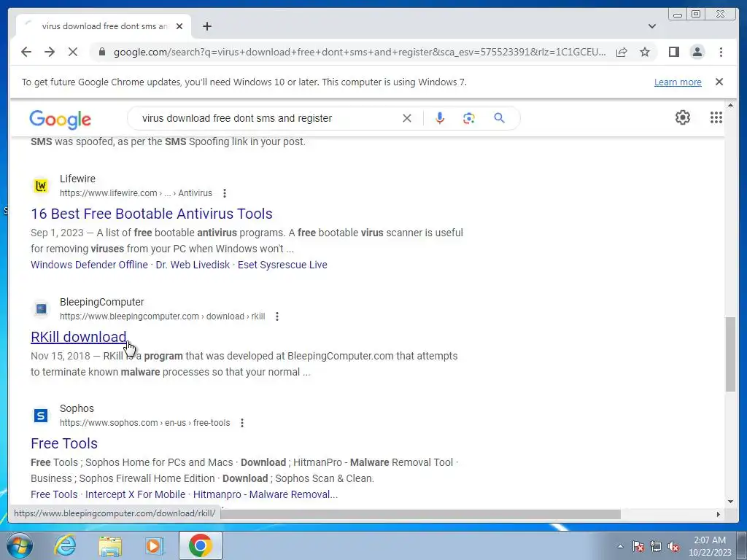Click the vertical scrollbar thumb
This screenshot has height=560, width=747.
coord(730,354)
